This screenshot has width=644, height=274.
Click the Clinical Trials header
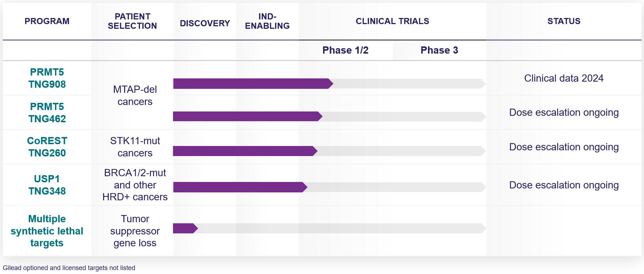pyautogui.click(x=392, y=21)
